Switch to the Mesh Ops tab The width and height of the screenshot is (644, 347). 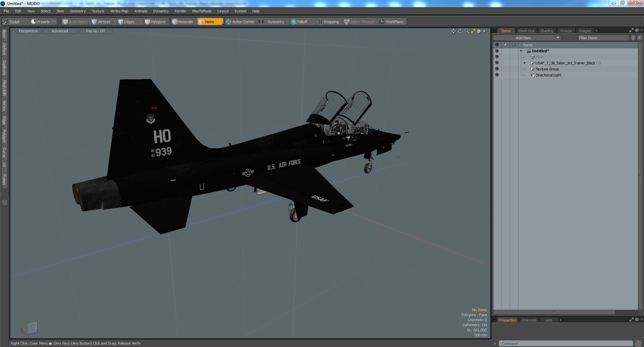coord(526,31)
